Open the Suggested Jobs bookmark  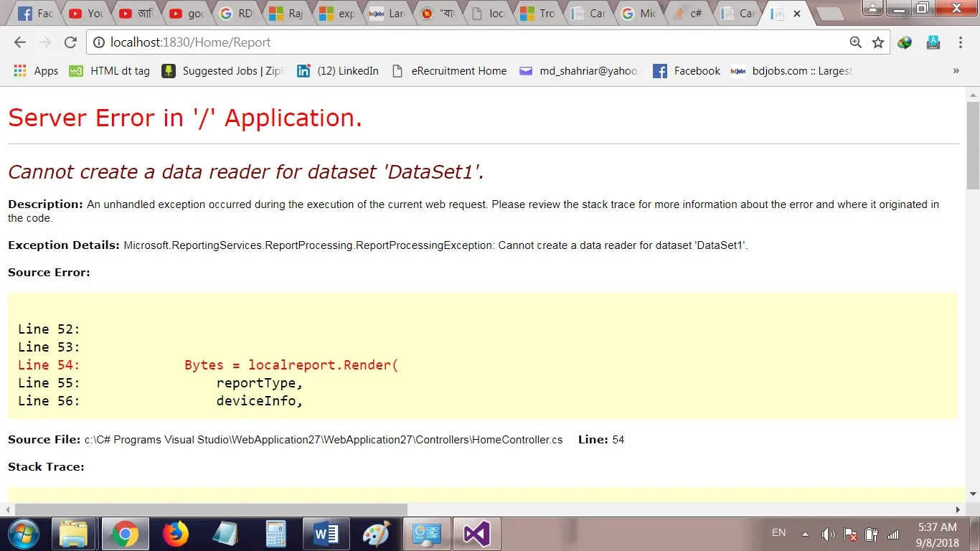[x=222, y=71]
